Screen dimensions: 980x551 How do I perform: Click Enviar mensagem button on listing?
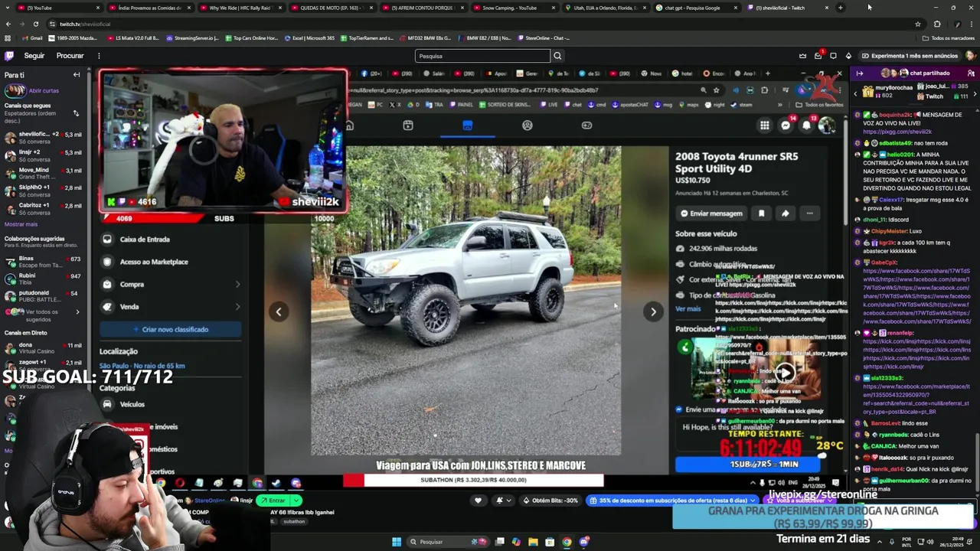coord(710,214)
